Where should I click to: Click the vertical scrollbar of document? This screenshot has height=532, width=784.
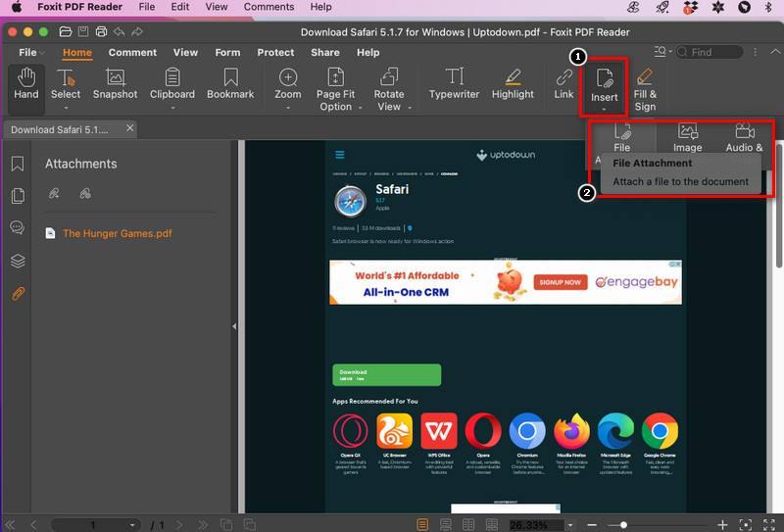point(779,205)
